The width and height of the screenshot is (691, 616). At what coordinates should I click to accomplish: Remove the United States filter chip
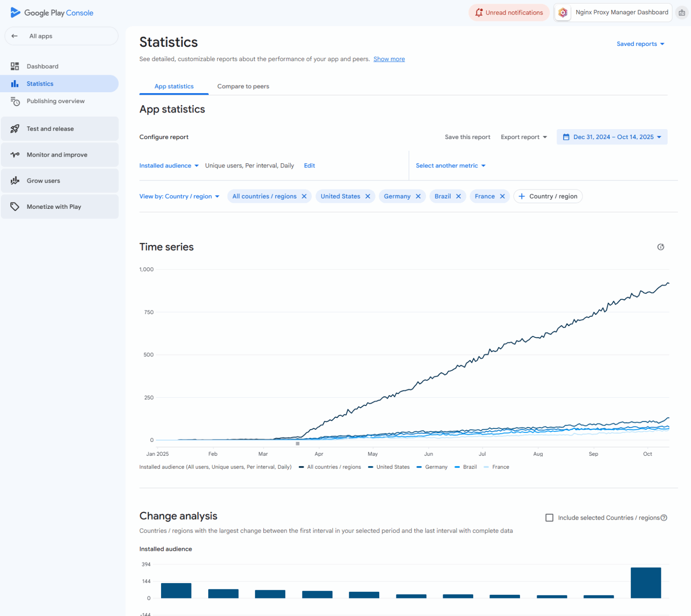[368, 196]
